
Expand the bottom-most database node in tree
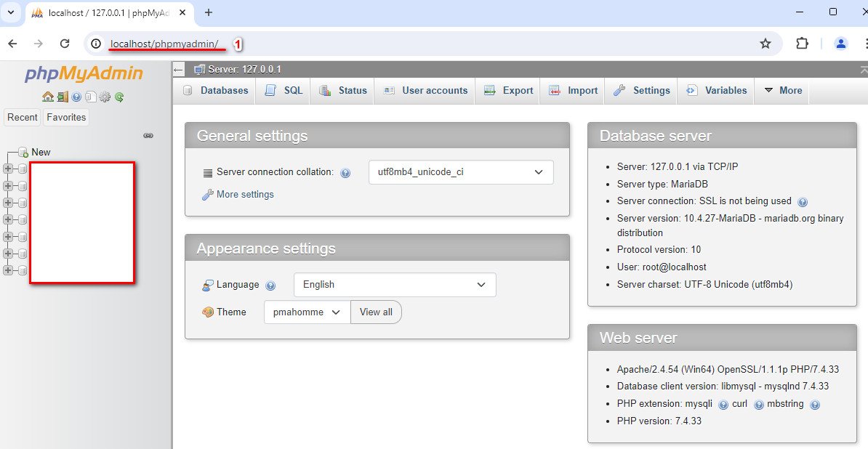[8, 270]
